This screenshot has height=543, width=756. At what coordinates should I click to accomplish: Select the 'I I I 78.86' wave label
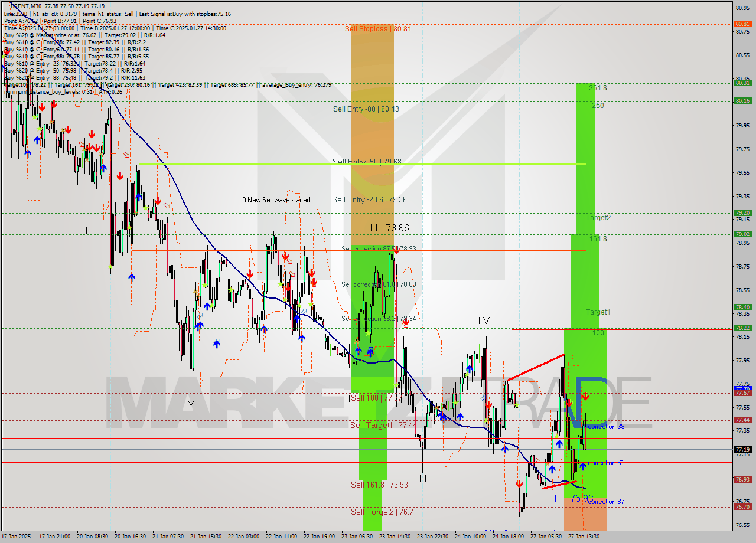[389, 227]
